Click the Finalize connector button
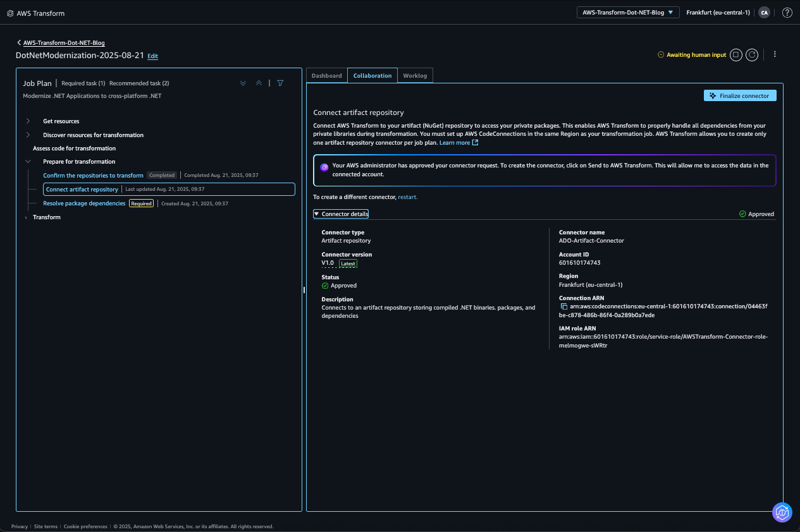This screenshot has width=800, height=532. pos(739,95)
